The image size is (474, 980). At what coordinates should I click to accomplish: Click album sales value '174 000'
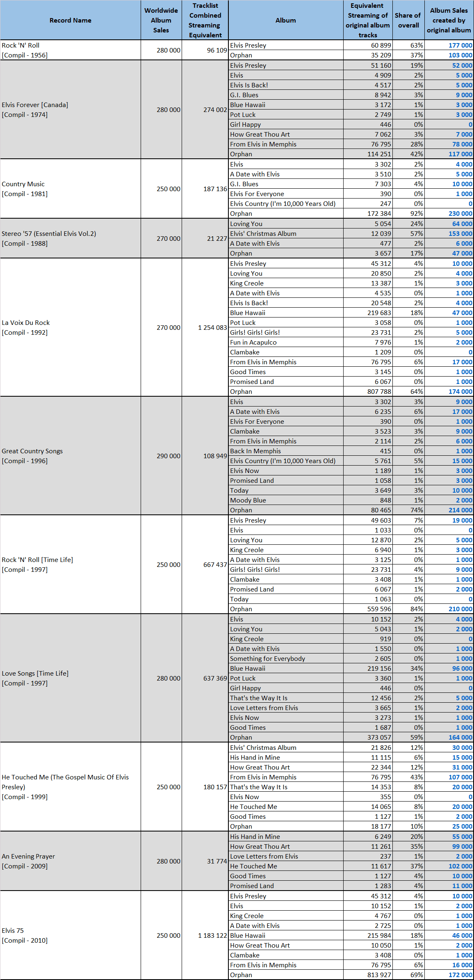(x=460, y=391)
